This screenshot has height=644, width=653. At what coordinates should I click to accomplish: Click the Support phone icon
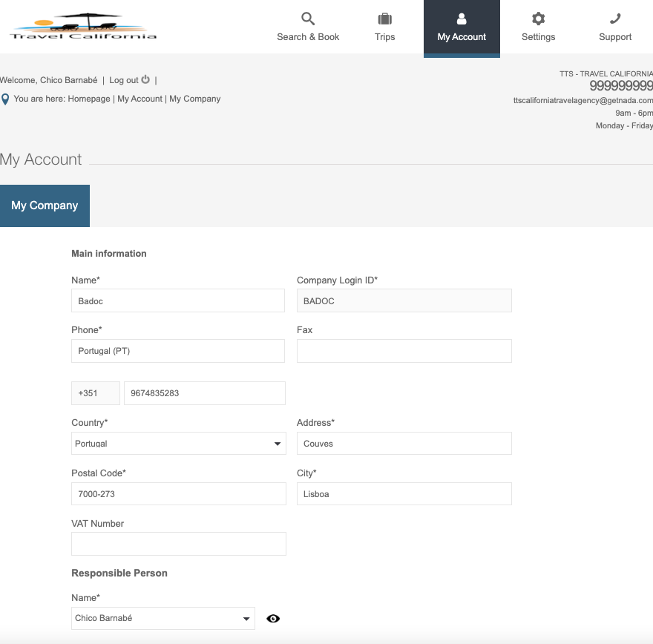coord(615,19)
